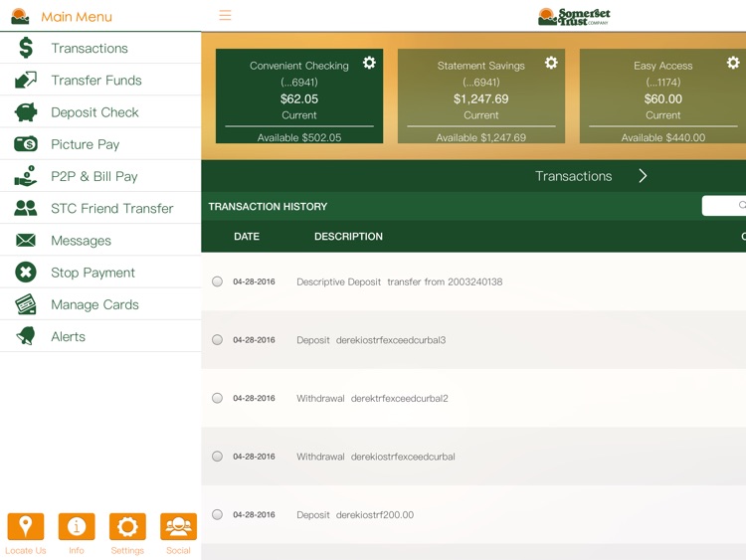Viewport: 746px width, 560px height.
Task: Click the DATE column header
Action: pyautogui.click(x=247, y=237)
